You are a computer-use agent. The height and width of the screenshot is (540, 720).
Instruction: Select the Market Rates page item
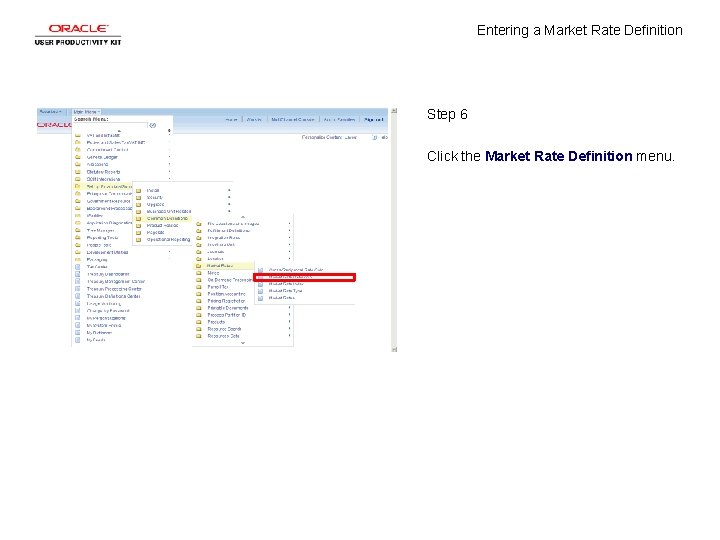pos(281,298)
